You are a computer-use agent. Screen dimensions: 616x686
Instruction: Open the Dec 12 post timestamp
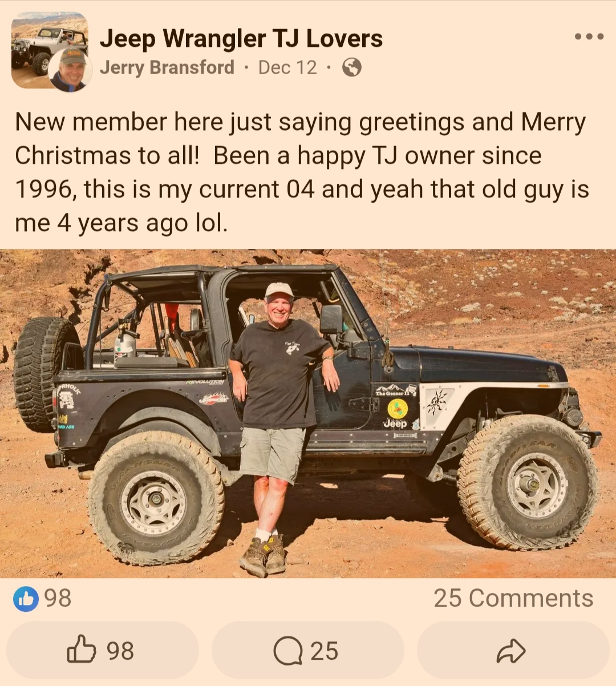[287, 67]
